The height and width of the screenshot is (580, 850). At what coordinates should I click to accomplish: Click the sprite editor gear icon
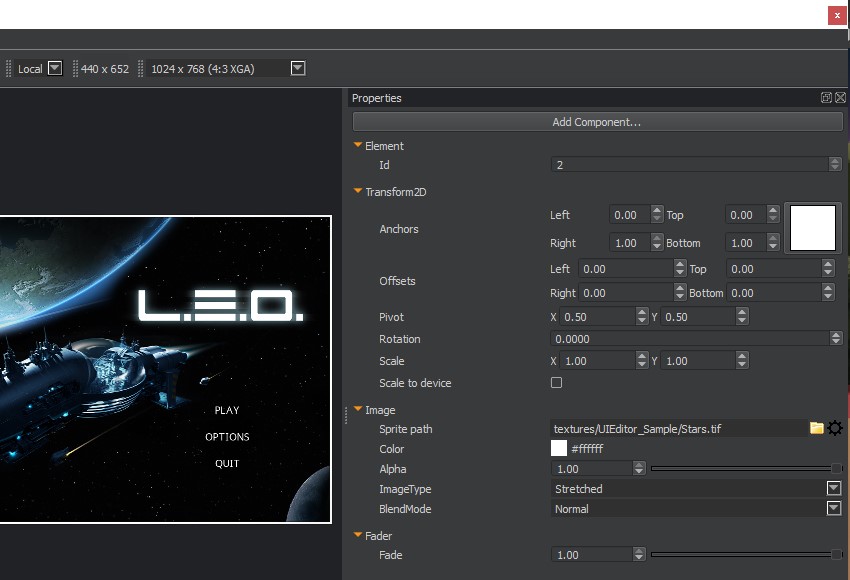click(835, 428)
